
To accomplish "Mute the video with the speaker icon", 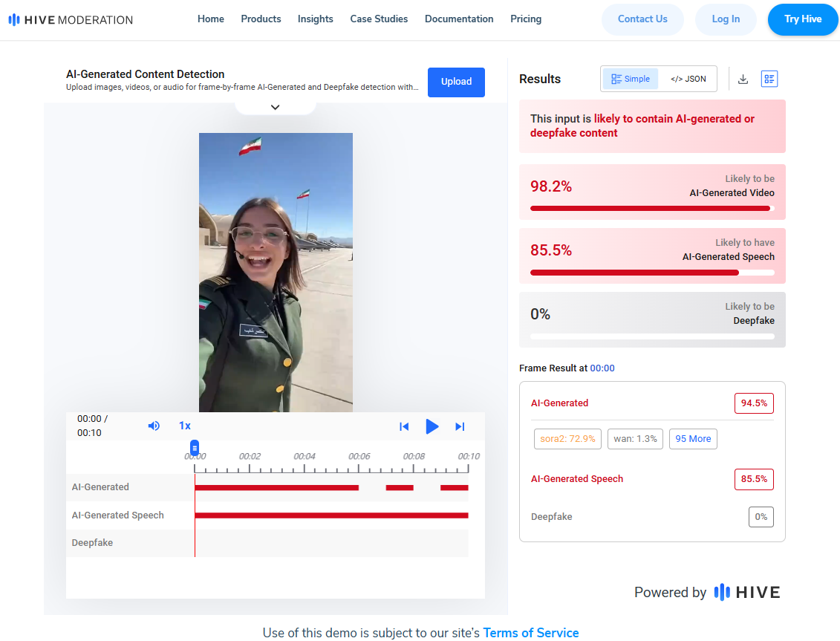I will (154, 426).
